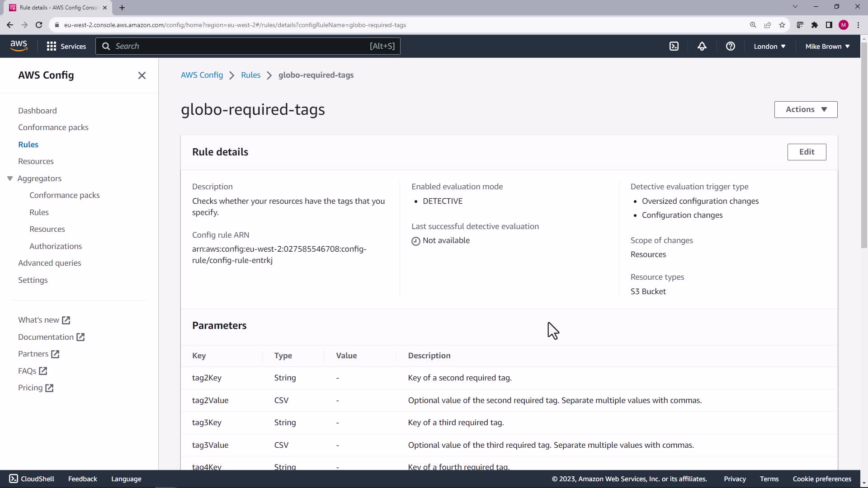Open the notifications bell icon
This screenshot has height=488, width=868.
coord(702,46)
